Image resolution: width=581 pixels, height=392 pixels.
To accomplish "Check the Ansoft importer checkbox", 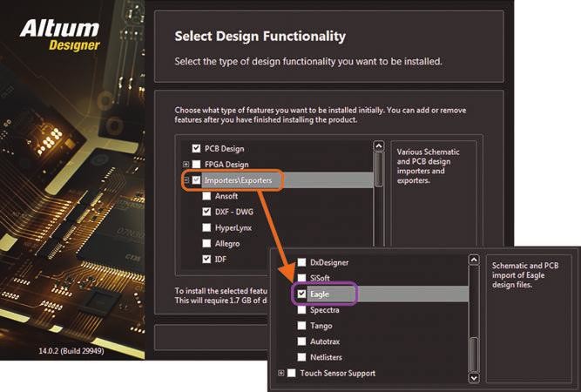I will pyautogui.click(x=206, y=196).
